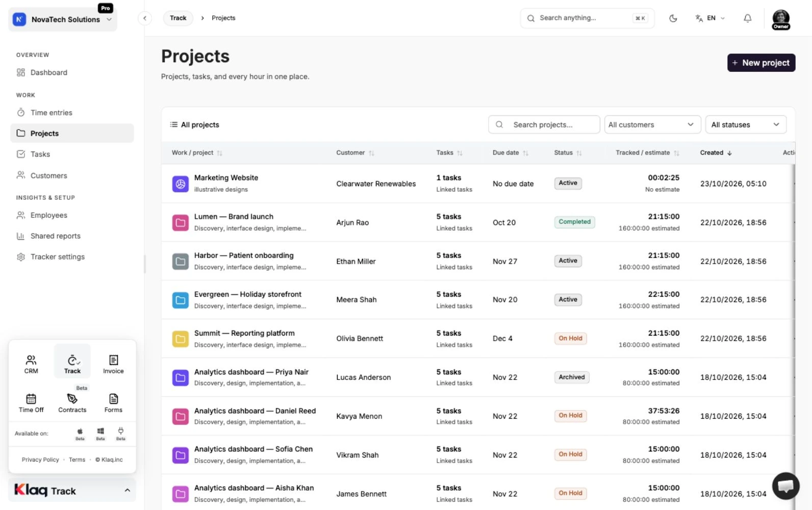Sort by Work / project column
Viewport: 812px width, 510px height.
point(197,153)
